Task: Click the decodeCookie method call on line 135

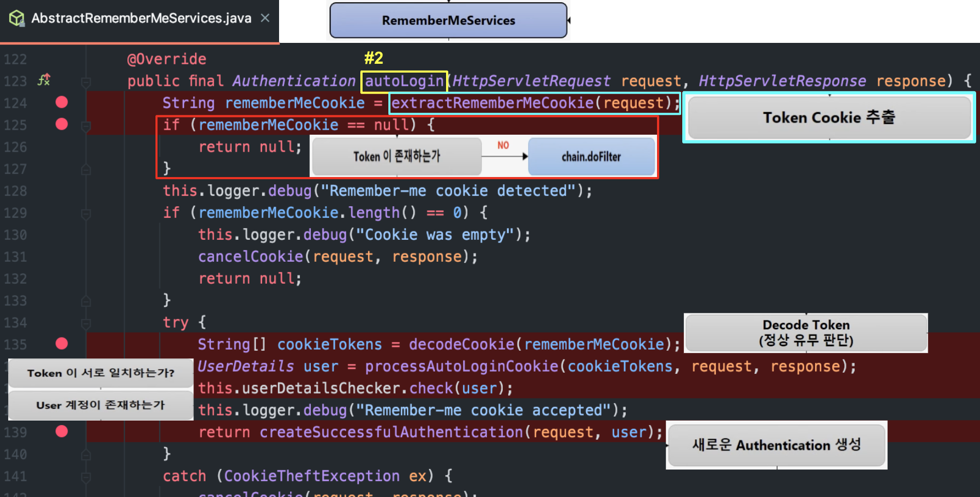Action: coord(461,345)
